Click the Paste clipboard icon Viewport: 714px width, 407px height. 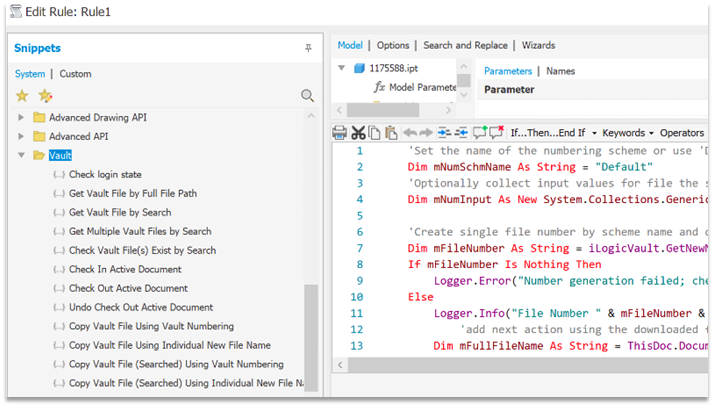click(x=391, y=133)
